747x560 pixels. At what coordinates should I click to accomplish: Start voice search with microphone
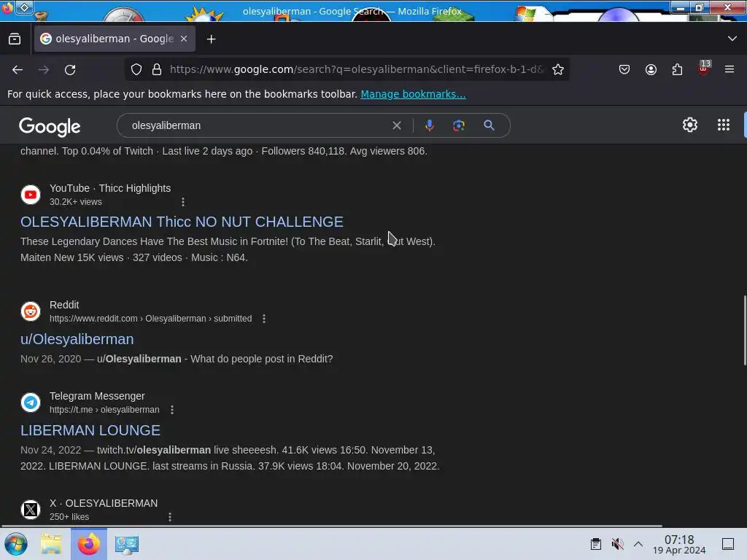[429, 125]
